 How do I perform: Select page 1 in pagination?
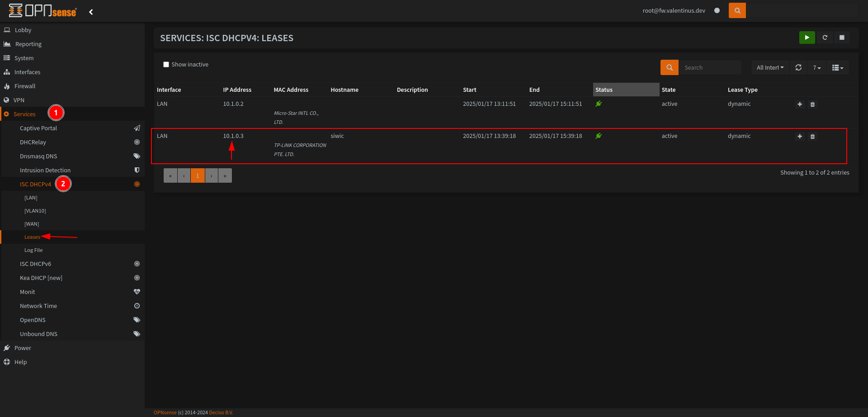(198, 175)
